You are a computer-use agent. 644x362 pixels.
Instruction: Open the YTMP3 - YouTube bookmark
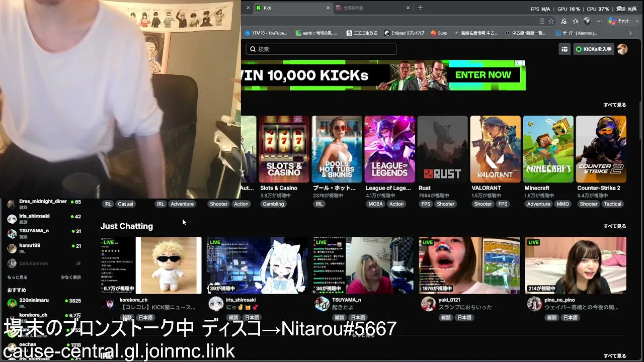tap(266, 33)
